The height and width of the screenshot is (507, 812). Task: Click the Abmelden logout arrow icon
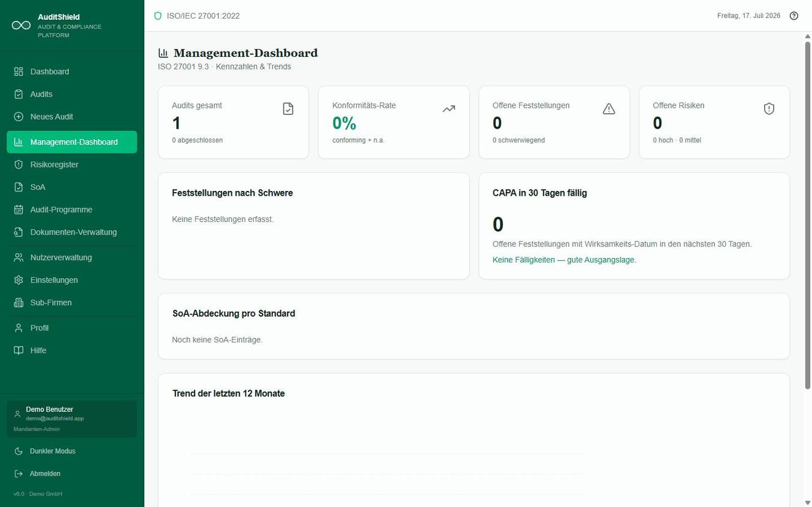[x=19, y=473]
